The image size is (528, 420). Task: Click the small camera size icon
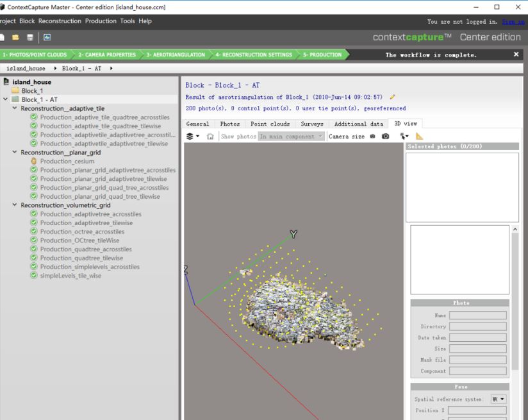[372, 137]
